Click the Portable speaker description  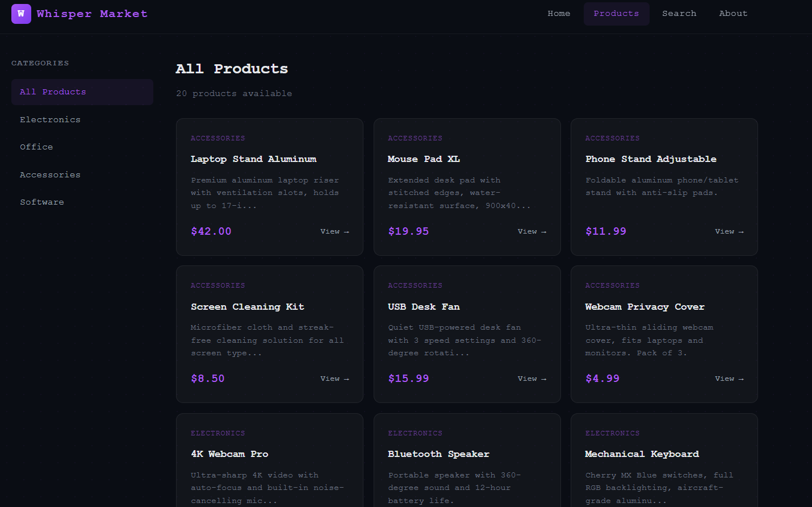[454, 488]
